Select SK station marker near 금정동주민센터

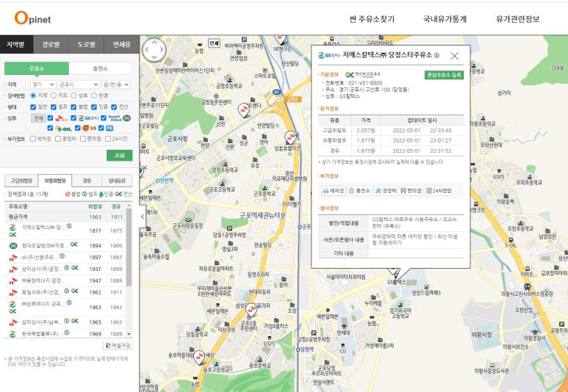[245, 110]
